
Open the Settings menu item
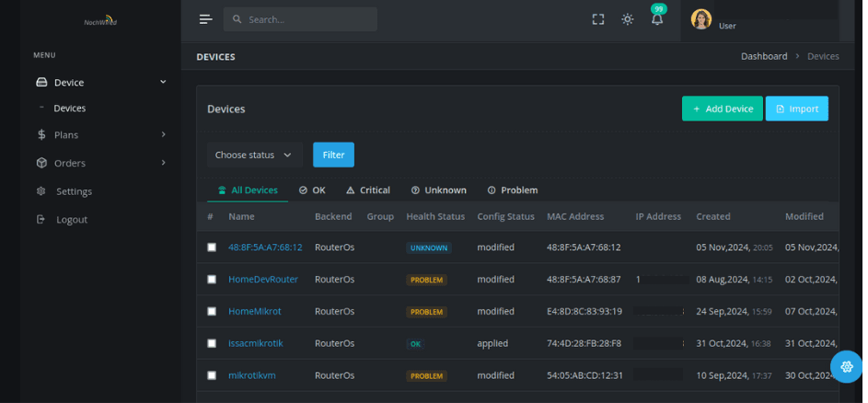pos(75,191)
